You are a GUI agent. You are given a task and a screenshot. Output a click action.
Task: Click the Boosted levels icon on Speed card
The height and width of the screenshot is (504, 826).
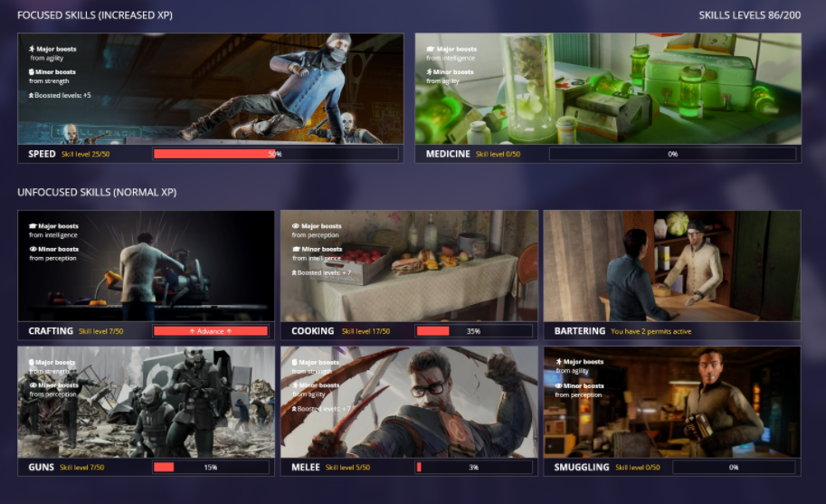pos(31,95)
